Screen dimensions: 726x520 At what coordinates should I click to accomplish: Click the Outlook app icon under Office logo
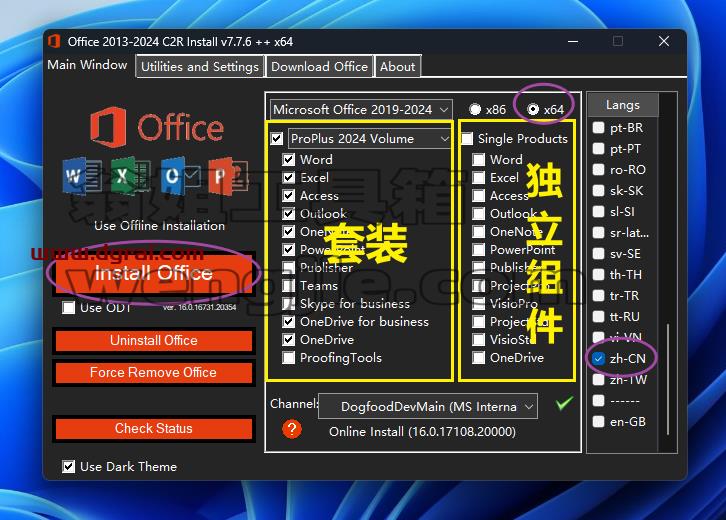coord(180,175)
